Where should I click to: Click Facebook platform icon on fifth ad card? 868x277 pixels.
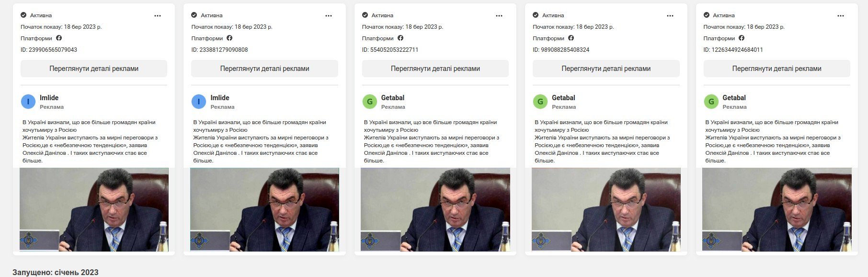click(742, 38)
